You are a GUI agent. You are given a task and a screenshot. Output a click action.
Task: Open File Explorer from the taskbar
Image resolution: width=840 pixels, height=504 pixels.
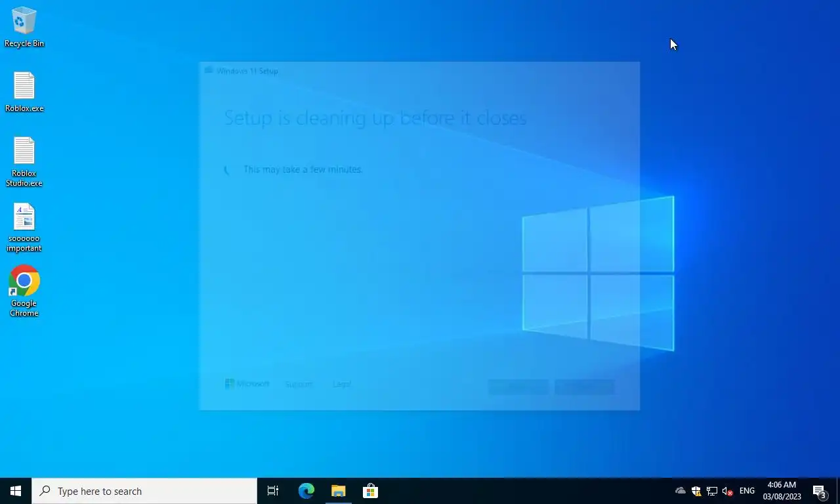coord(339,491)
